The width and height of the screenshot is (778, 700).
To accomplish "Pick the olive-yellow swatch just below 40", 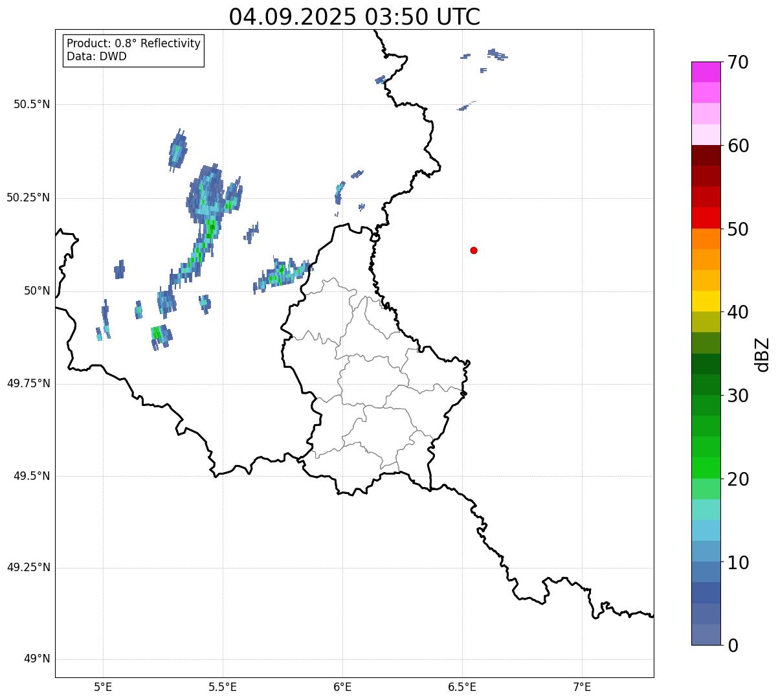I will point(706,322).
